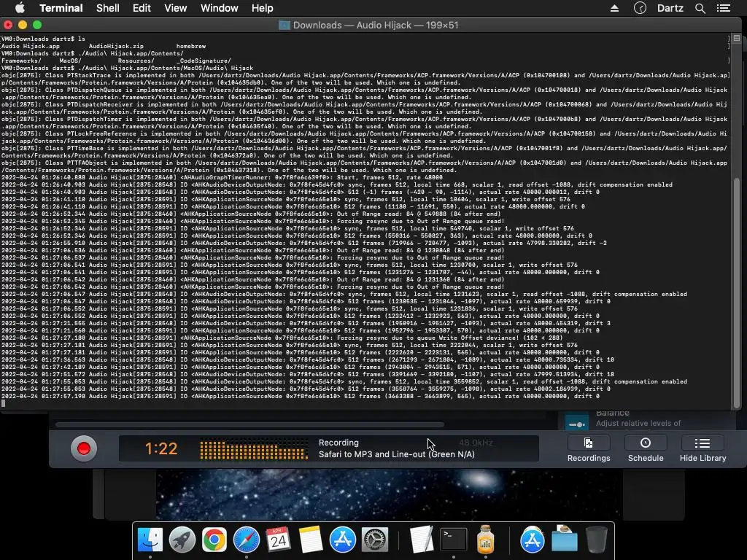Open Terminal icon in the Dock
The image size is (747, 560).
[453, 540]
